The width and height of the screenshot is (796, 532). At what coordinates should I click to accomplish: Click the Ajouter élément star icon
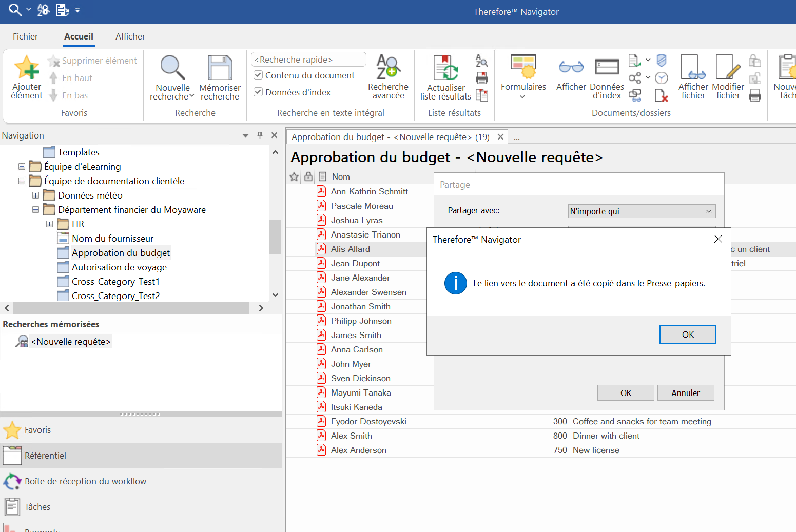click(27, 68)
